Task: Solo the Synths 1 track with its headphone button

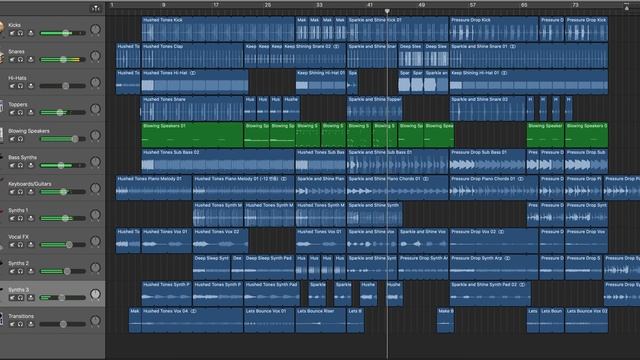Action: 20,218
